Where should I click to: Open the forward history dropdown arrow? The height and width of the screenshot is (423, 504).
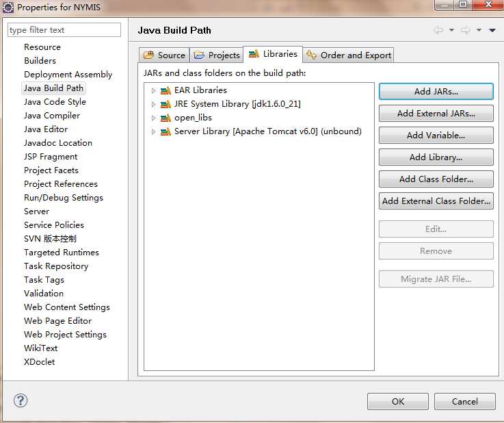(479, 30)
